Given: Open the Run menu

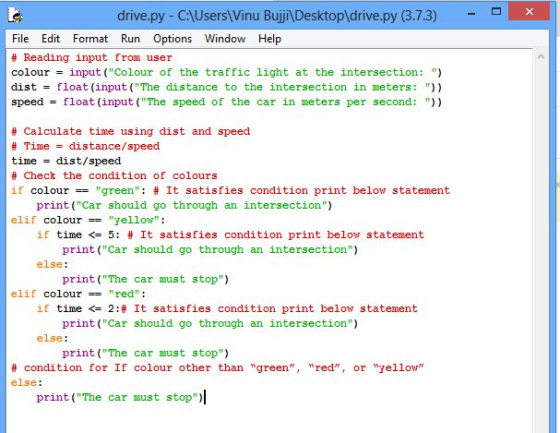Looking at the screenshot, I should coord(130,39).
